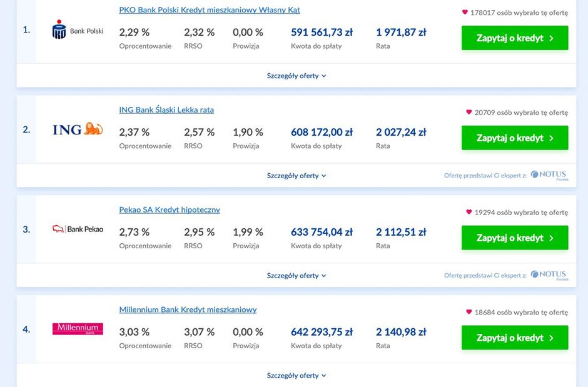
Task: Click the ranking number 2. of ING offer
Action: 26,129
